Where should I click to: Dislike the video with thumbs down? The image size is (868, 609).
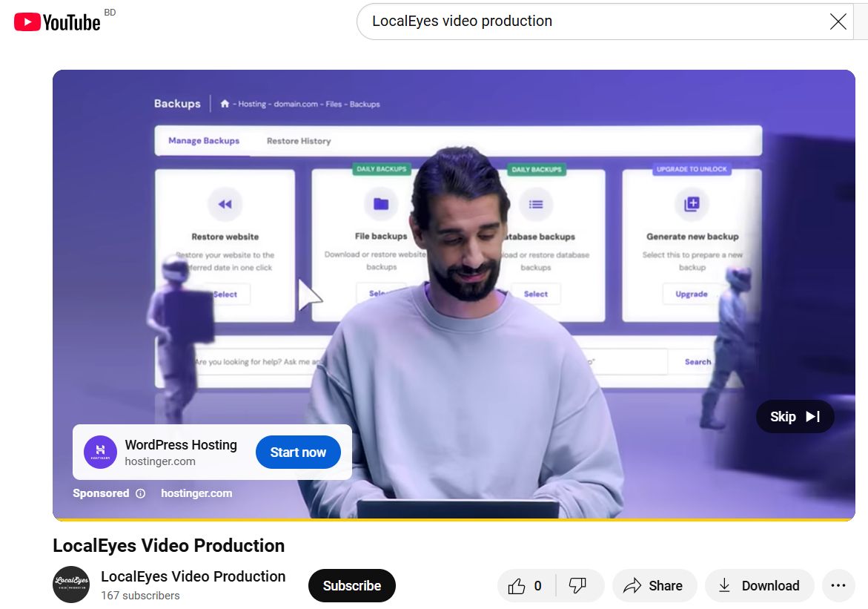(x=578, y=586)
